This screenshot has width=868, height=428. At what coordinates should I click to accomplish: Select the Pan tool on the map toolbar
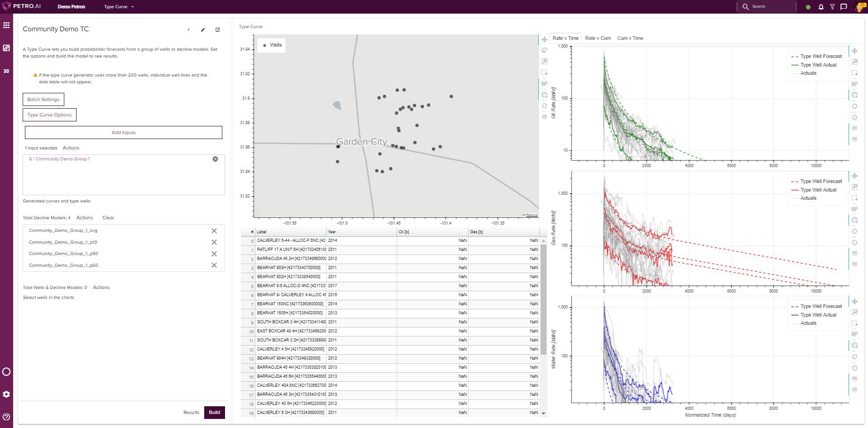click(x=544, y=40)
